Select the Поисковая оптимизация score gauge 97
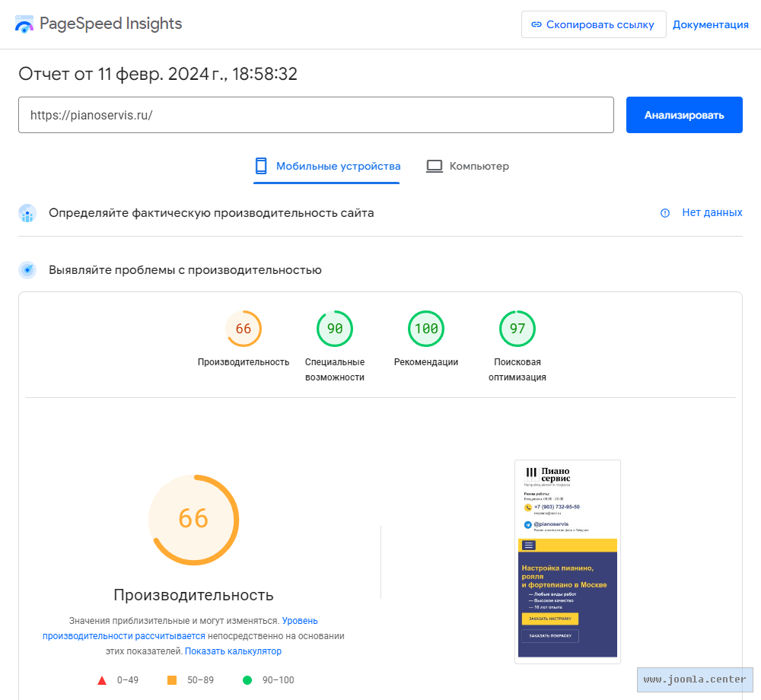The height and width of the screenshot is (700, 761). coord(517,329)
